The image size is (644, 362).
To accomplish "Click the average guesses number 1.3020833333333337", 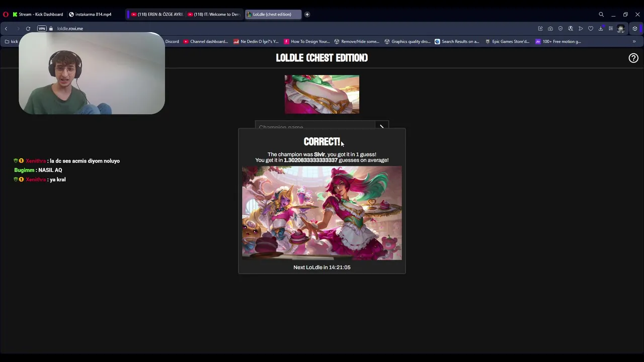I will point(311,160).
